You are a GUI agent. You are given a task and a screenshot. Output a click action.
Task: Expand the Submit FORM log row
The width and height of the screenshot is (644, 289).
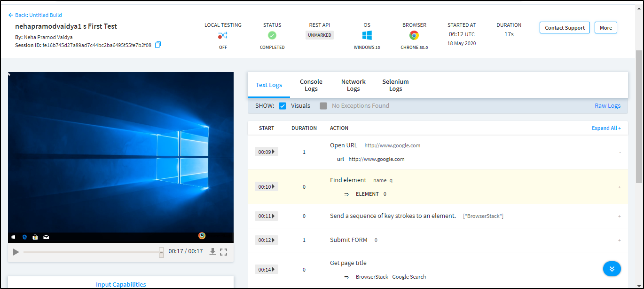pos(620,240)
